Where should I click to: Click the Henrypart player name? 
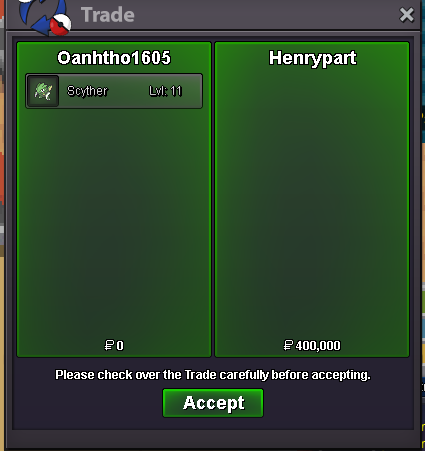coord(313,58)
